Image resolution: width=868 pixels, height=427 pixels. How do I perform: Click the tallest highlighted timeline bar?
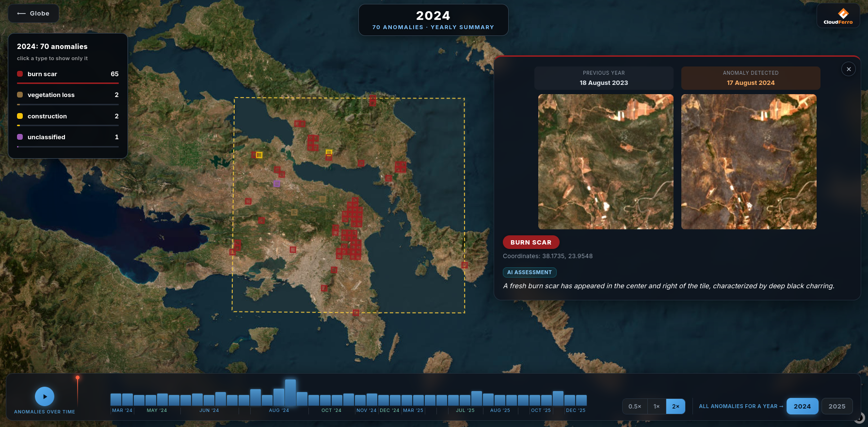coord(290,393)
